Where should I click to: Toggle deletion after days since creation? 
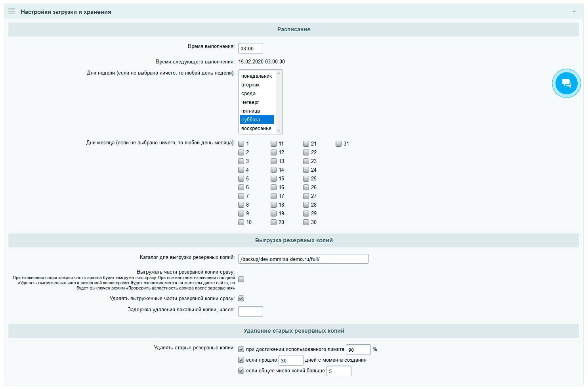[241, 360]
